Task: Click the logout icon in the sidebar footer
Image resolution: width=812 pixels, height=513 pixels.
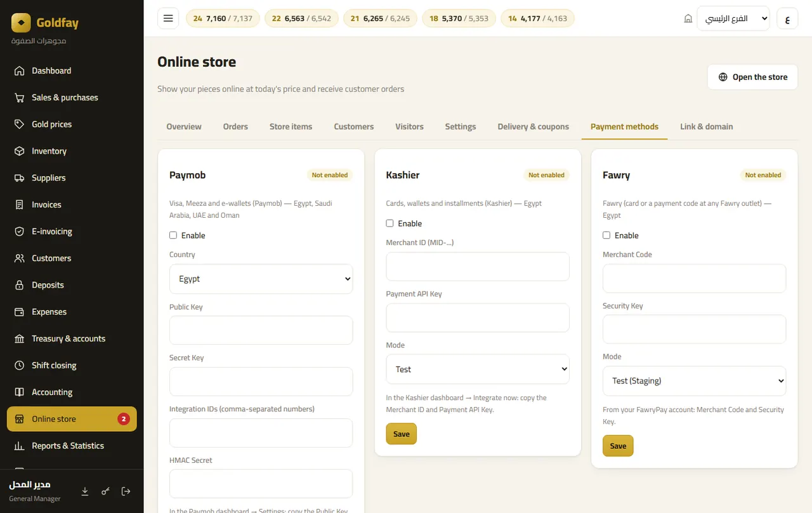Action: [126, 491]
